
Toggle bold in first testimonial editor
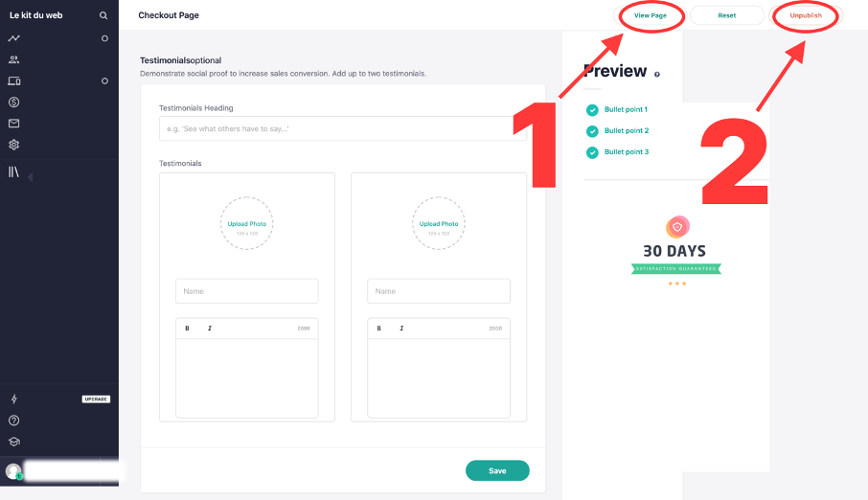pyautogui.click(x=187, y=329)
